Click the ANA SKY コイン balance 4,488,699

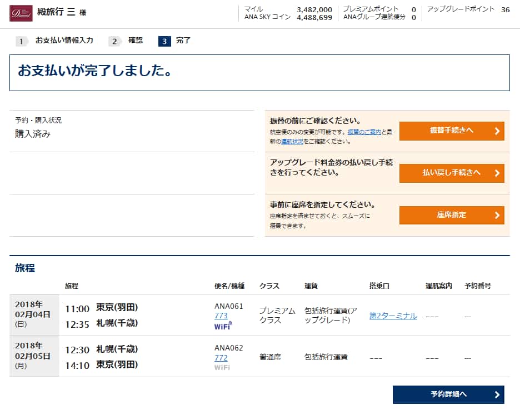tap(314, 17)
